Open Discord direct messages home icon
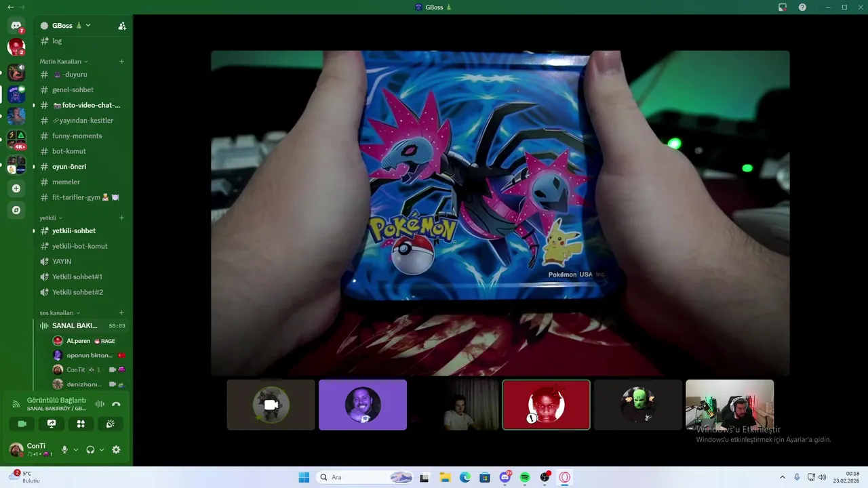868x488 pixels. pos(16,25)
